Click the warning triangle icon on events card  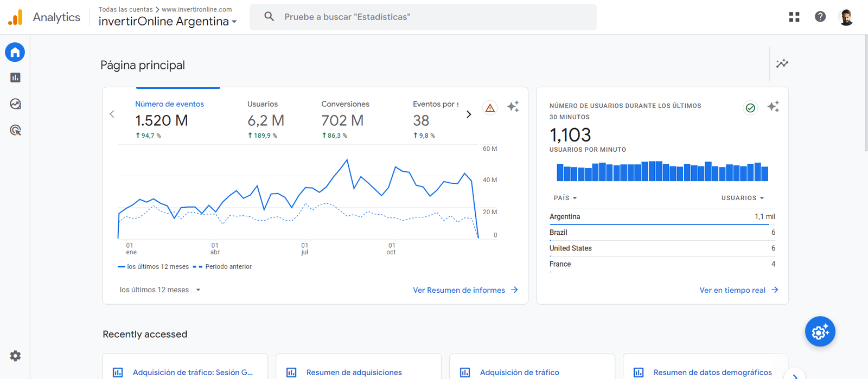490,108
